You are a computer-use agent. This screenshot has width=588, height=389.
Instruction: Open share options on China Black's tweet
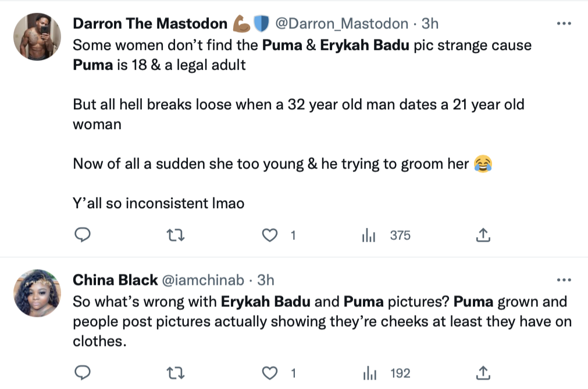(x=483, y=373)
